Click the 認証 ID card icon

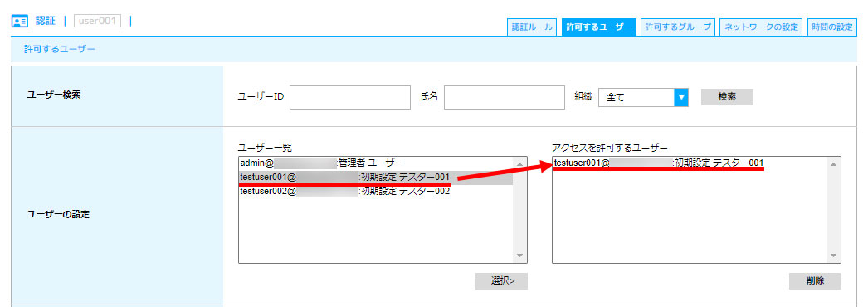click(x=20, y=22)
